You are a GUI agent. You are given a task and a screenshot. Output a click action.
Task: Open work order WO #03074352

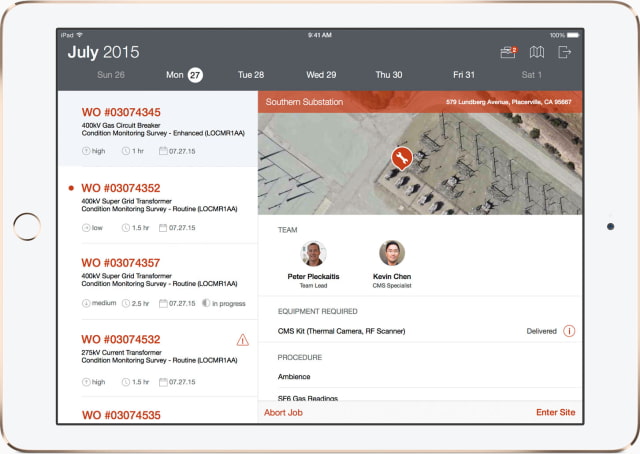pos(158,205)
